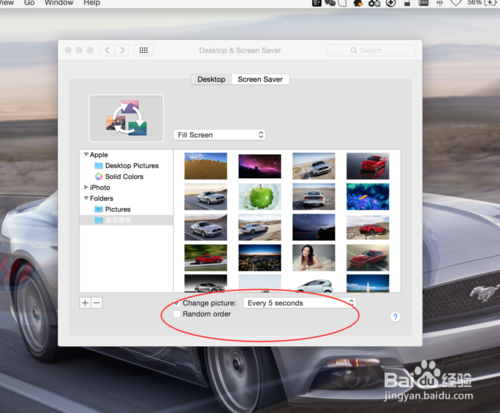Open the Fill Screen dropdown
Image resolution: width=500 pixels, height=413 pixels.
click(x=219, y=135)
